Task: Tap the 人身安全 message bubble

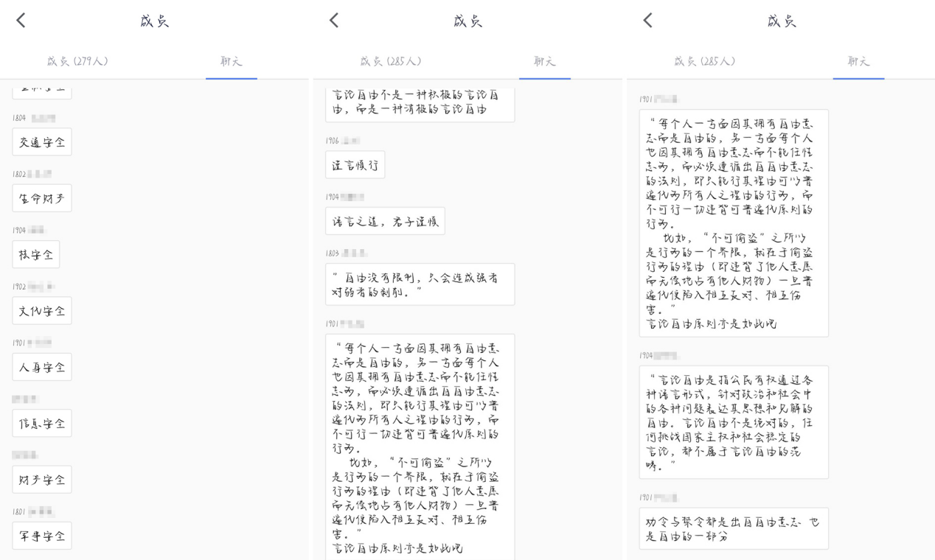Action: [x=42, y=367]
